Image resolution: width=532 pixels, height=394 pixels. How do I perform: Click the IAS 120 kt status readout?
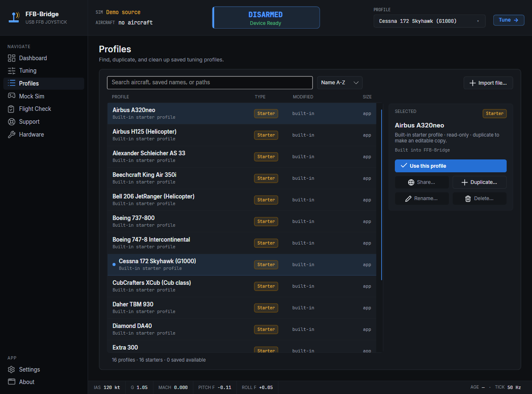pos(107,387)
